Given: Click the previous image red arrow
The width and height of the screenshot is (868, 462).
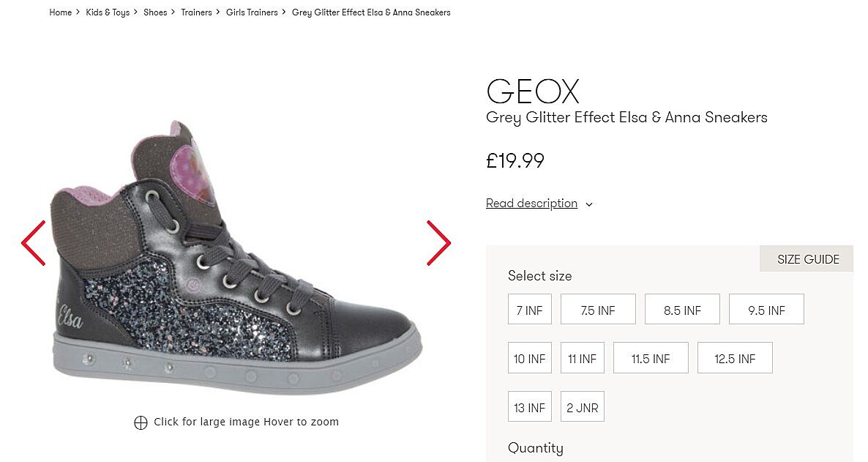Looking at the screenshot, I should [34, 243].
